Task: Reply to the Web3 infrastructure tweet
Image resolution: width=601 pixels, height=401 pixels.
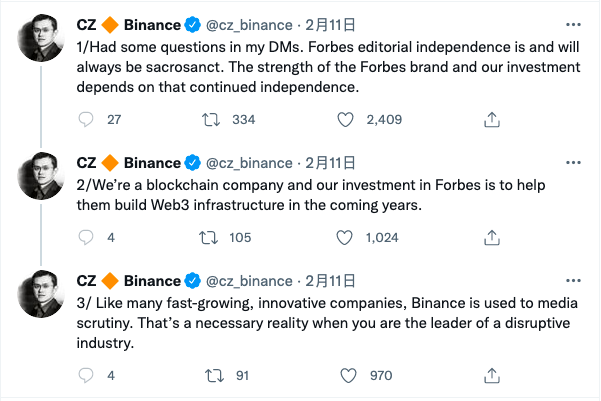Action: (x=86, y=238)
